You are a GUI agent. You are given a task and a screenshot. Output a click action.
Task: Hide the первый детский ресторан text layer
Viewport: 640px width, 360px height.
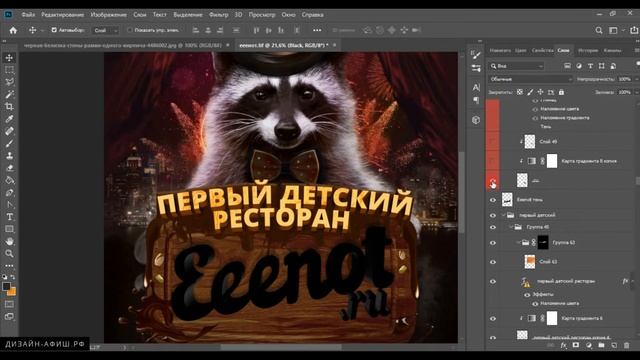tap(493, 282)
